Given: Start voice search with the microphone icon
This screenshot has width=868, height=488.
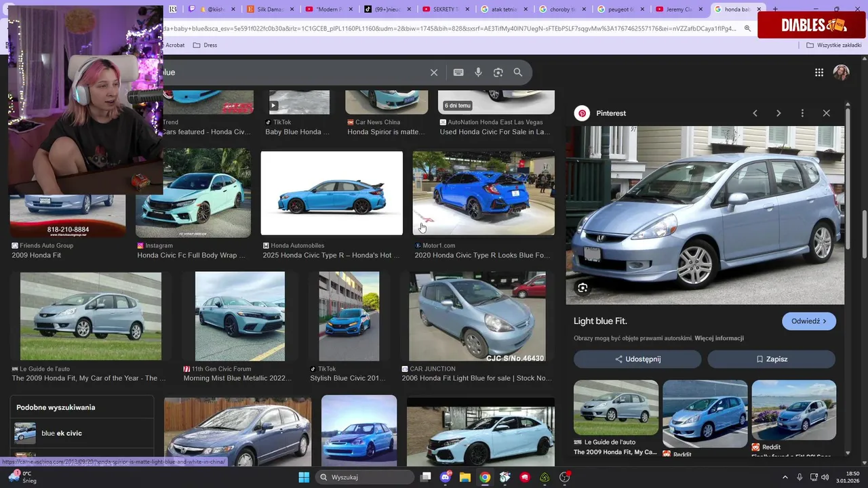Looking at the screenshot, I should point(478,73).
